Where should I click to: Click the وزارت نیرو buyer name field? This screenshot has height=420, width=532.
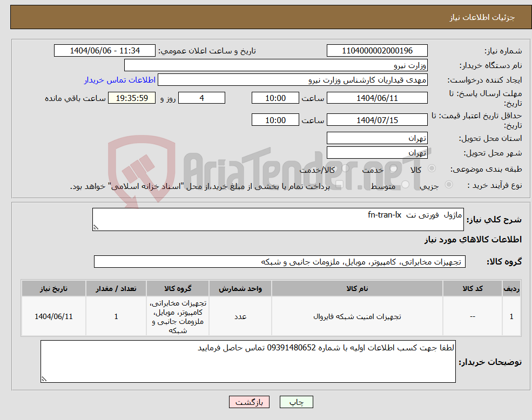pos(275,65)
